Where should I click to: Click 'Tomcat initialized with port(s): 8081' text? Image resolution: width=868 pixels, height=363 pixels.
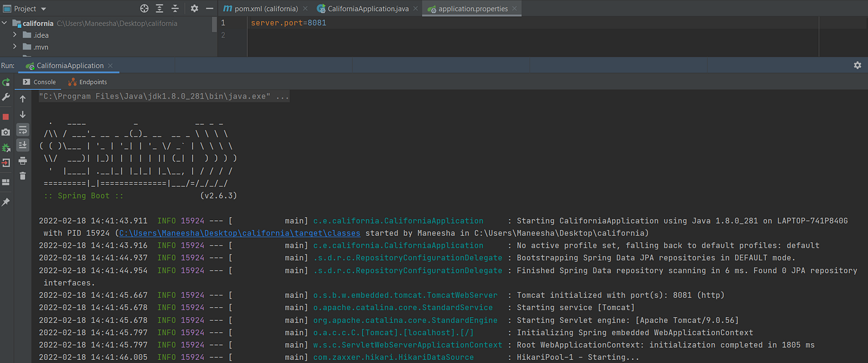point(621,295)
